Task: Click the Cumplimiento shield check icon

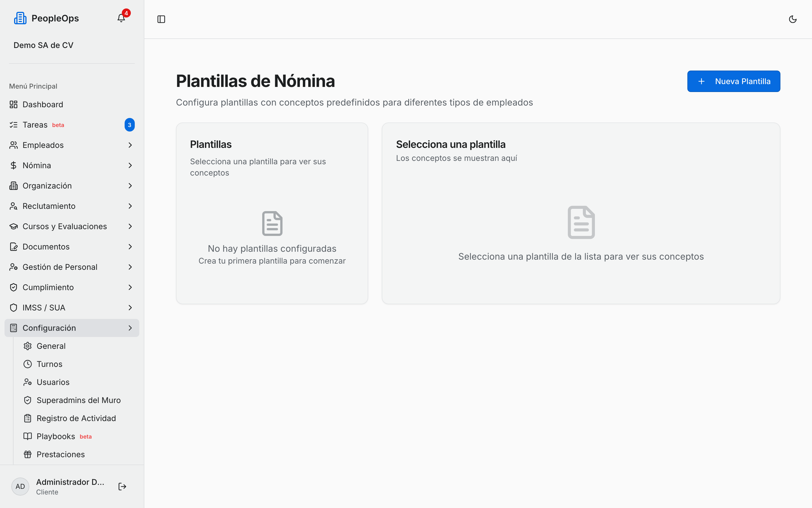Action: (14, 287)
